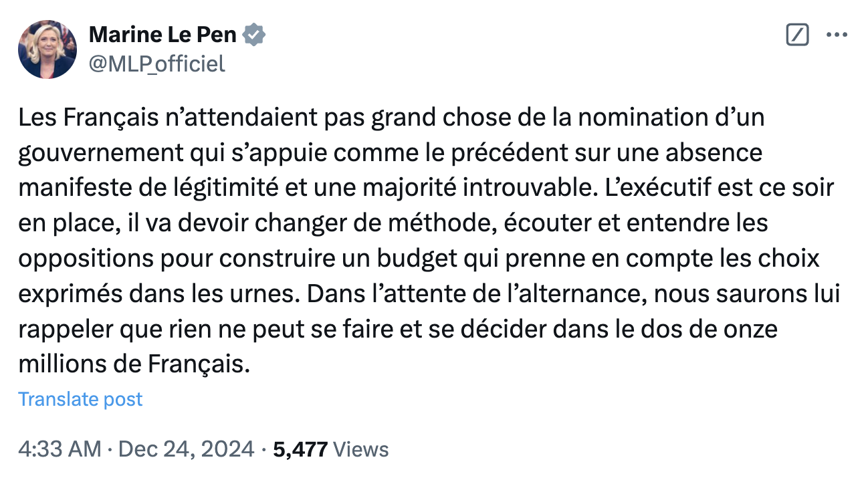Open the 4:33 AM timestamp
Screen dimensions: 868x488
[x=60, y=449]
